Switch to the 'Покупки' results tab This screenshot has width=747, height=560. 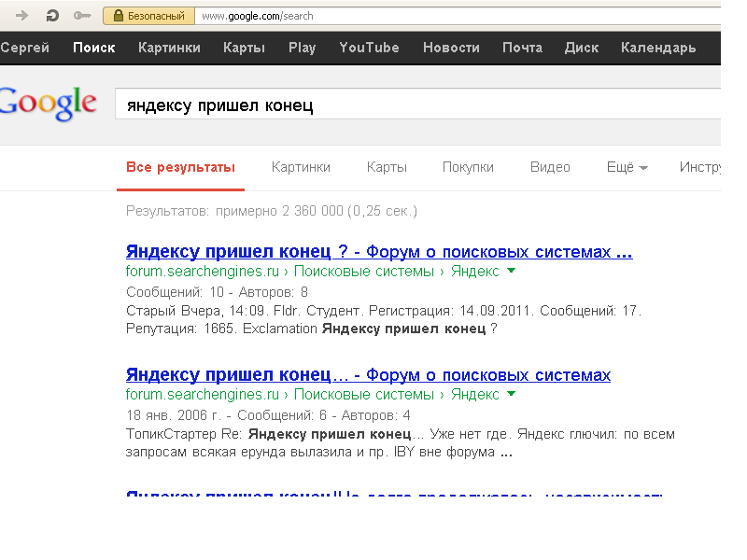point(468,167)
